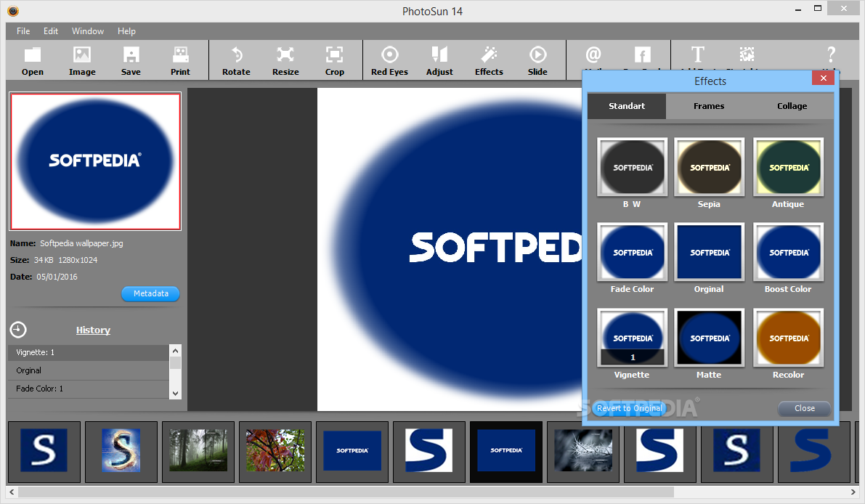
Task: Apply the Recolor effect
Action: coord(788,338)
